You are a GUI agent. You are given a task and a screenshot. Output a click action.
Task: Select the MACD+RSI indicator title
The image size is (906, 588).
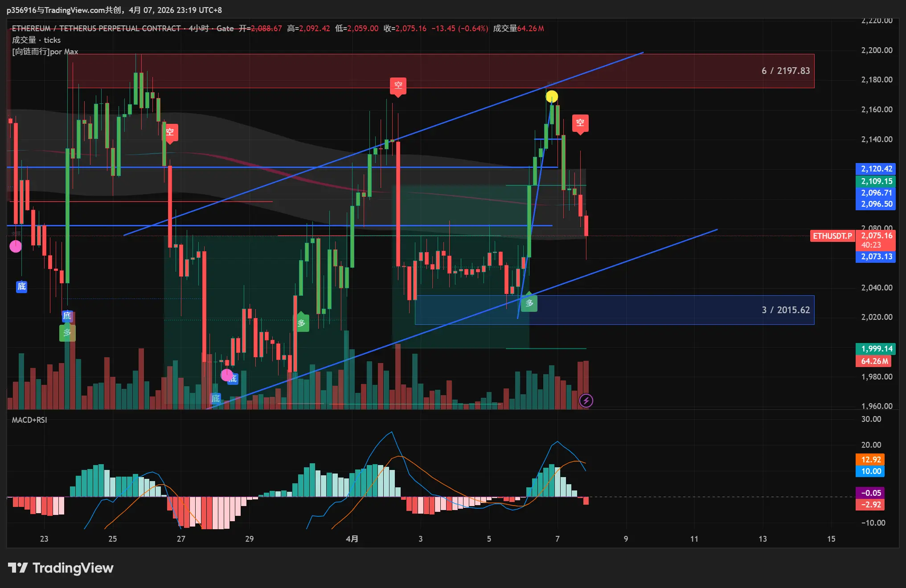click(29, 420)
